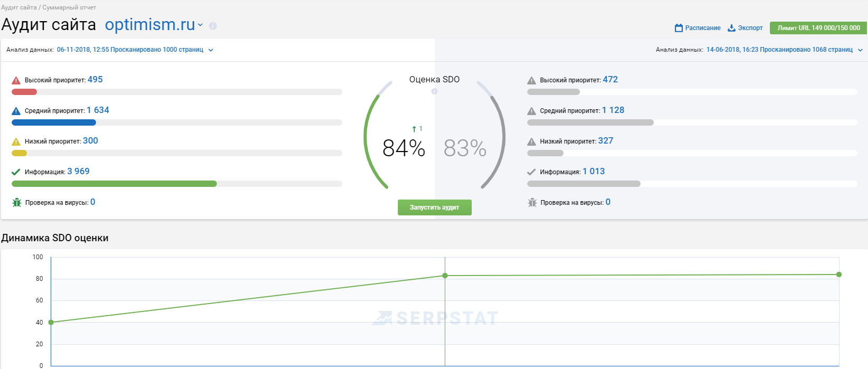Click the red high priority progress bar
Screen dimensions: 868x369
tap(24, 92)
